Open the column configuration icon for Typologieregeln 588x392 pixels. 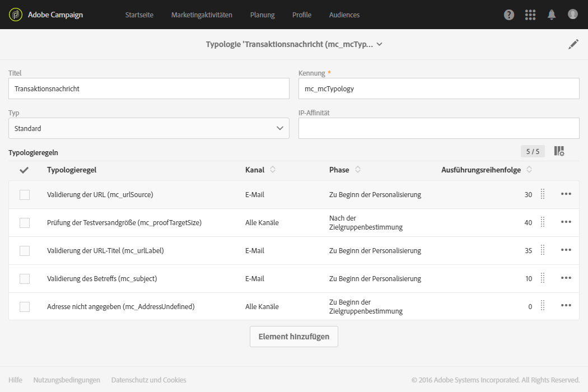coord(559,151)
